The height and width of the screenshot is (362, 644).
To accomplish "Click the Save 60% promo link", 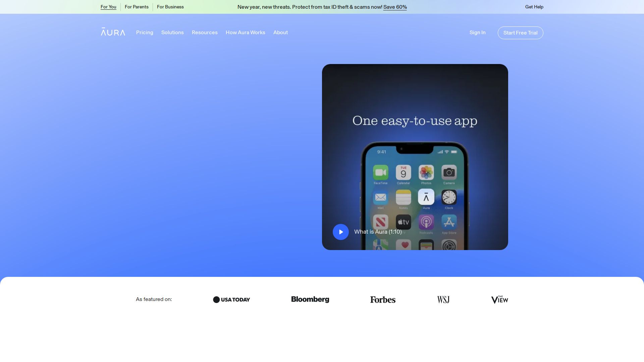I will pos(395,7).
